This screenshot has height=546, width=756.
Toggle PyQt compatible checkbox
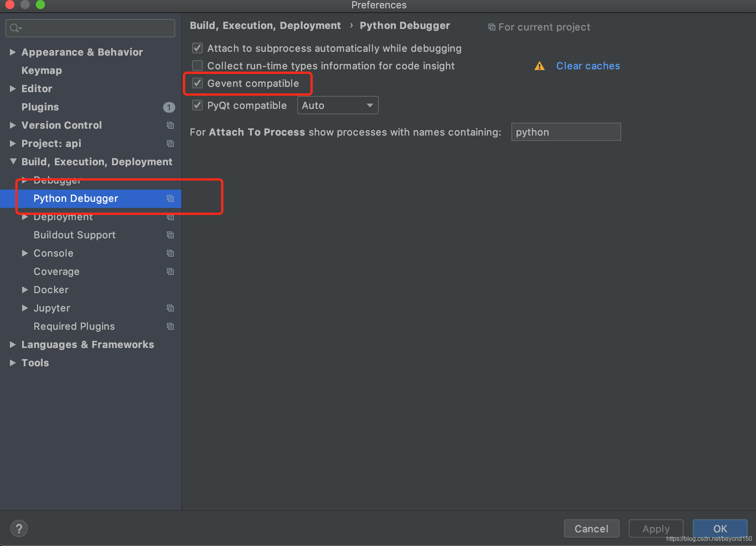(x=198, y=105)
